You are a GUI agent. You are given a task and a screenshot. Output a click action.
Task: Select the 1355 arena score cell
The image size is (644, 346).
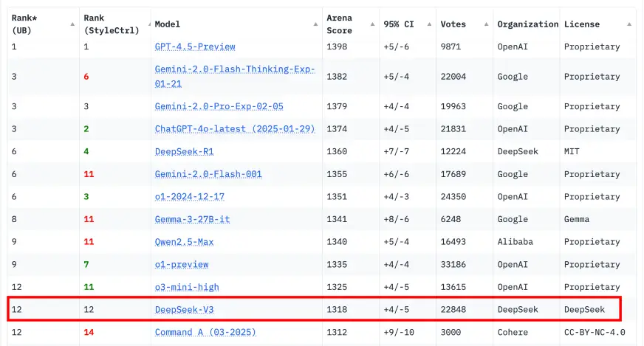337,174
